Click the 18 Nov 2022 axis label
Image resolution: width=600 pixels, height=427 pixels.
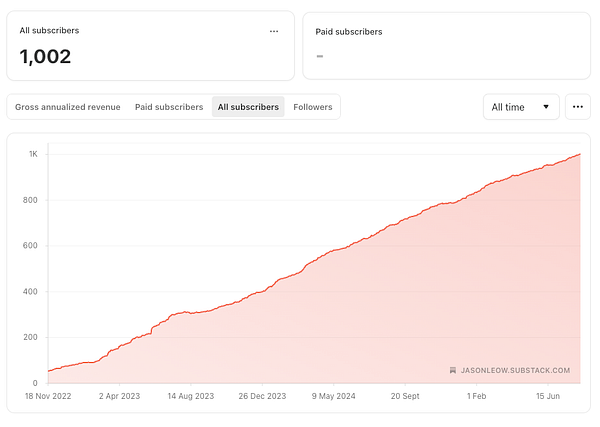click(48, 396)
